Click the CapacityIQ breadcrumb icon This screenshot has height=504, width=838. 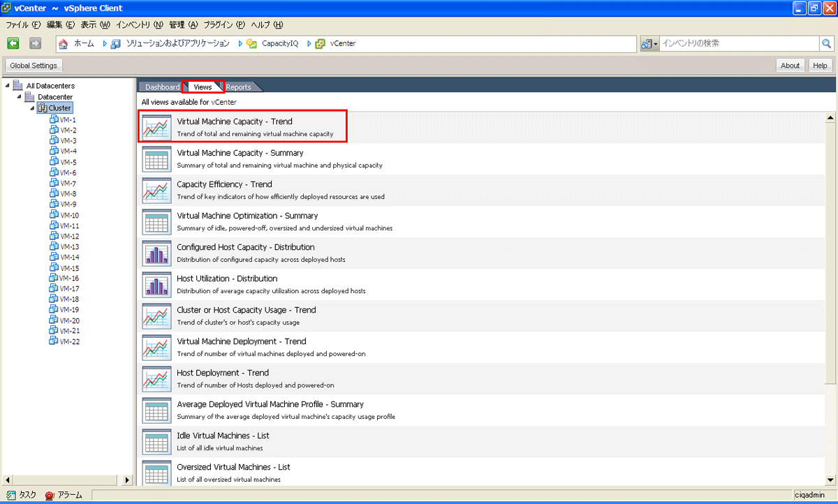(x=251, y=43)
